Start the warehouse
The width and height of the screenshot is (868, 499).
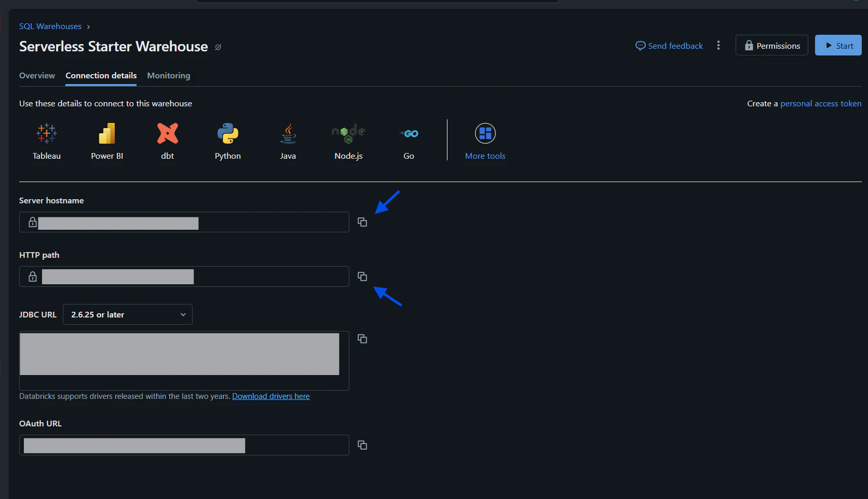tap(838, 45)
